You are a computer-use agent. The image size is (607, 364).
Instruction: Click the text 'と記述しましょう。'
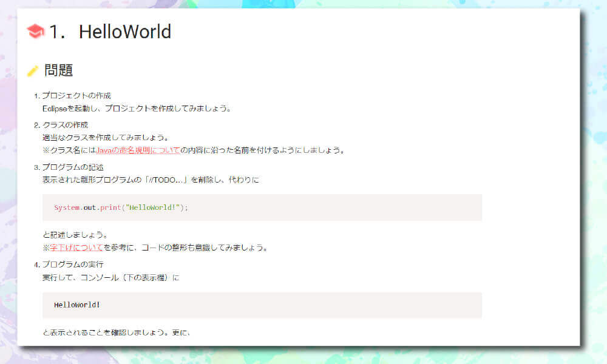pyautogui.click(x=75, y=235)
